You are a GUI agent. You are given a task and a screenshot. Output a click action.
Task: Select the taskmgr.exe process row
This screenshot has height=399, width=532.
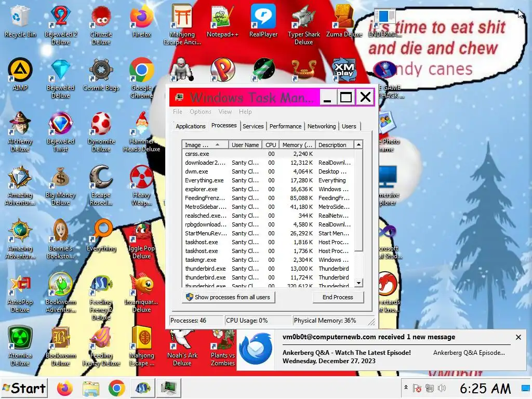[268, 260]
